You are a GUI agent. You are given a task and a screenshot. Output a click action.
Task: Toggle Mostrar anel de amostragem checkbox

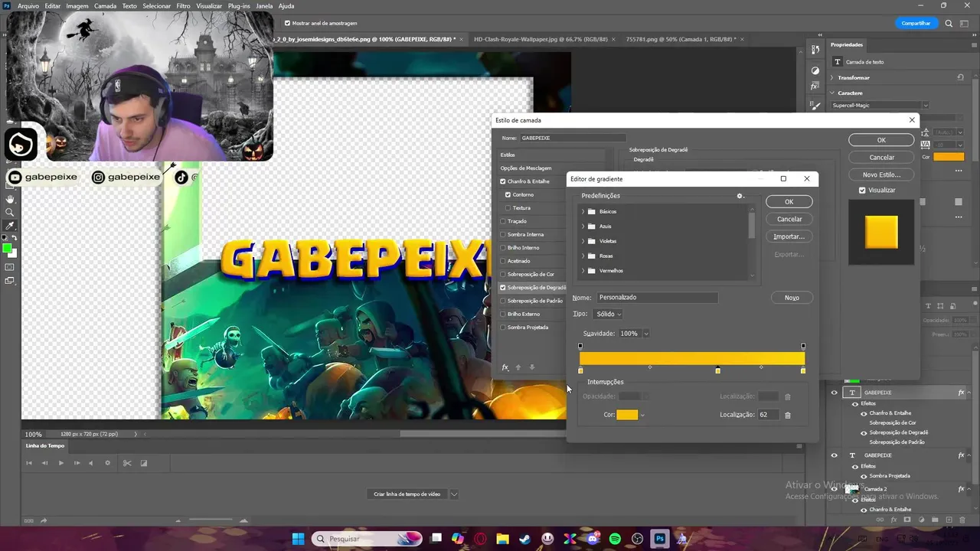(x=287, y=23)
